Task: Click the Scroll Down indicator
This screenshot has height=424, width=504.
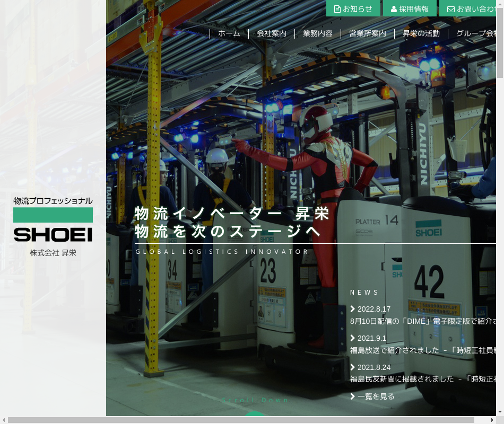Action: point(255,401)
